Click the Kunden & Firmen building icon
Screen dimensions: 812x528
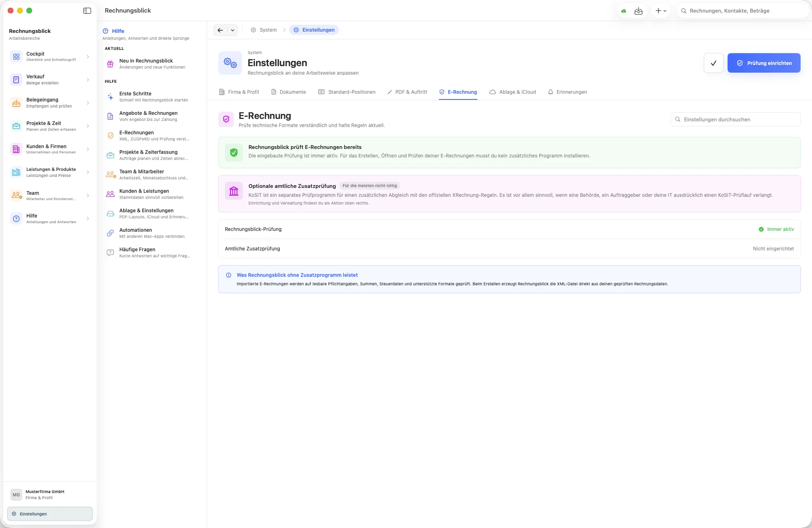(x=16, y=149)
